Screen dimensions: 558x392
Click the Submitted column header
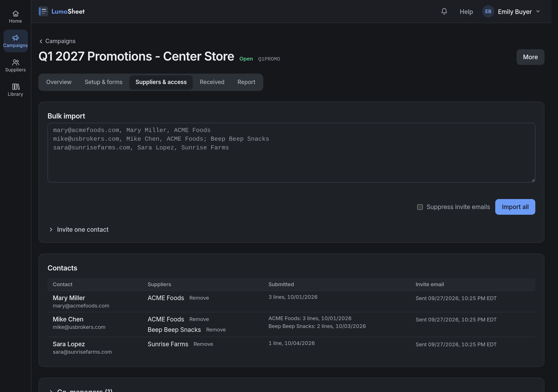281,284
